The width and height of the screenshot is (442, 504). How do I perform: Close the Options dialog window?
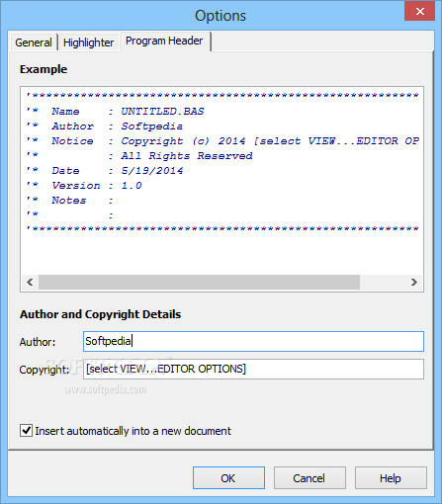(420, 11)
